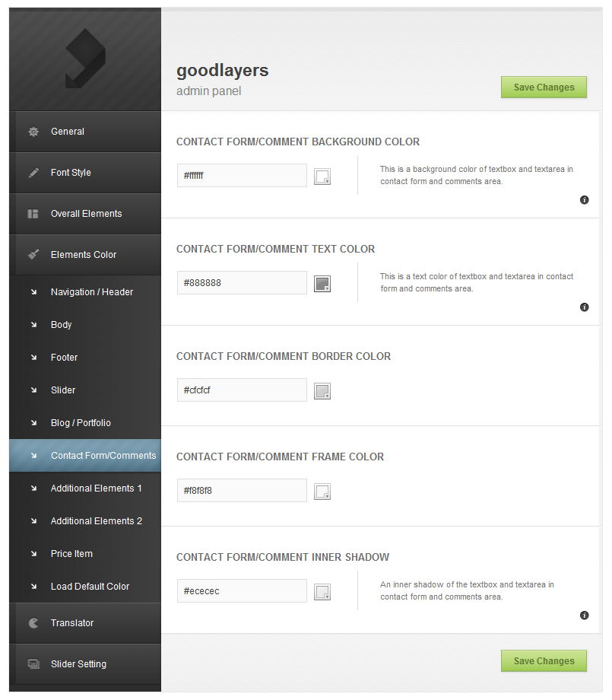Click the goodlayers logo in the sidebar

tap(85, 59)
